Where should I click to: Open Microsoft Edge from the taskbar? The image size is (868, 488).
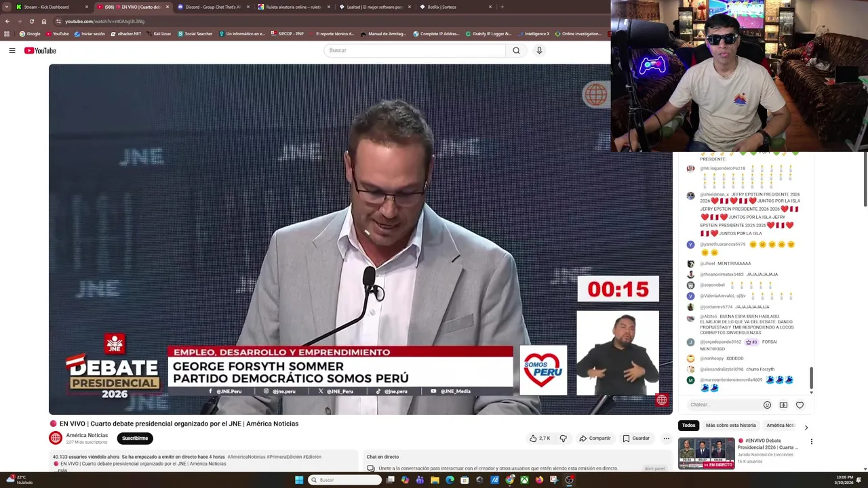point(450,480)
